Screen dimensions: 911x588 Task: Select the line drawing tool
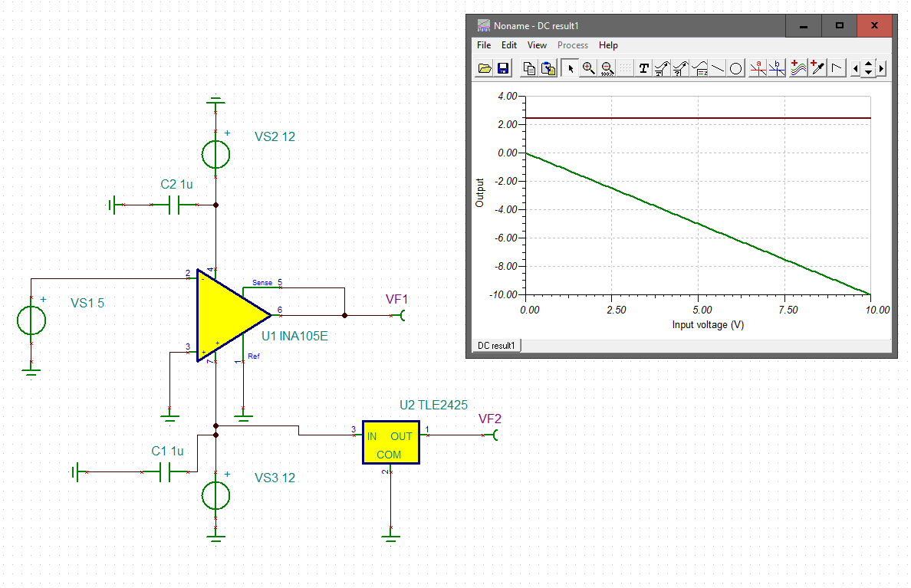click(x=718, y=68)
